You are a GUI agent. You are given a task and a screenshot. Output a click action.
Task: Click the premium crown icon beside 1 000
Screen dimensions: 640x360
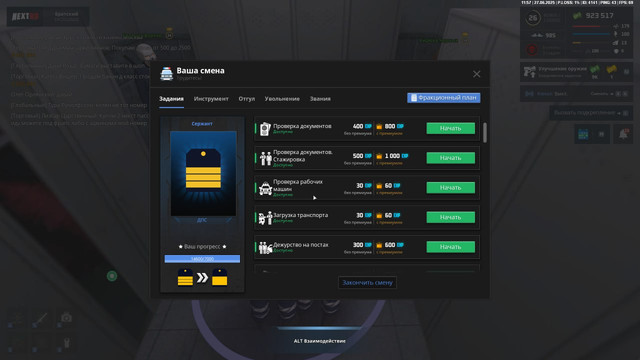379,156
